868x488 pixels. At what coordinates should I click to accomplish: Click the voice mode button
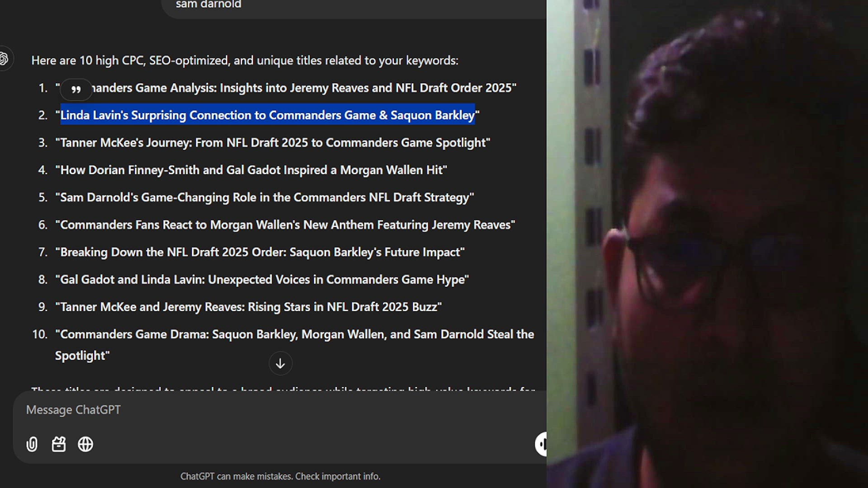(x=541, y=444)
